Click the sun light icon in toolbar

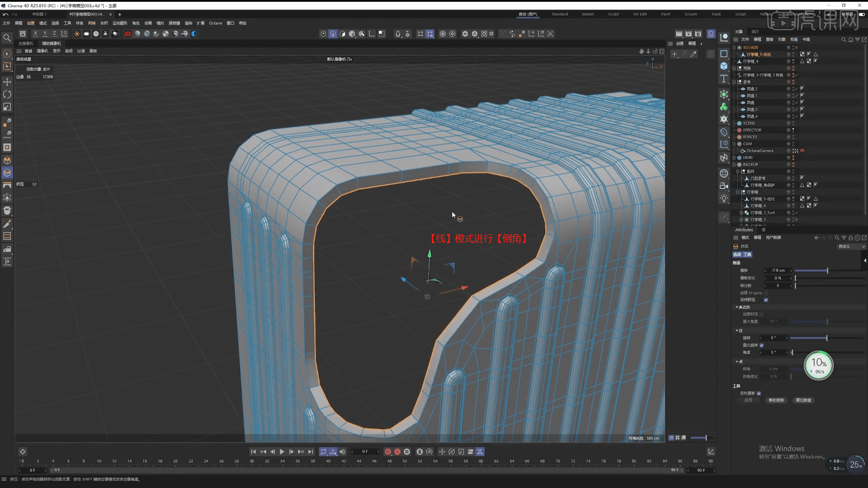coord(77,34)
